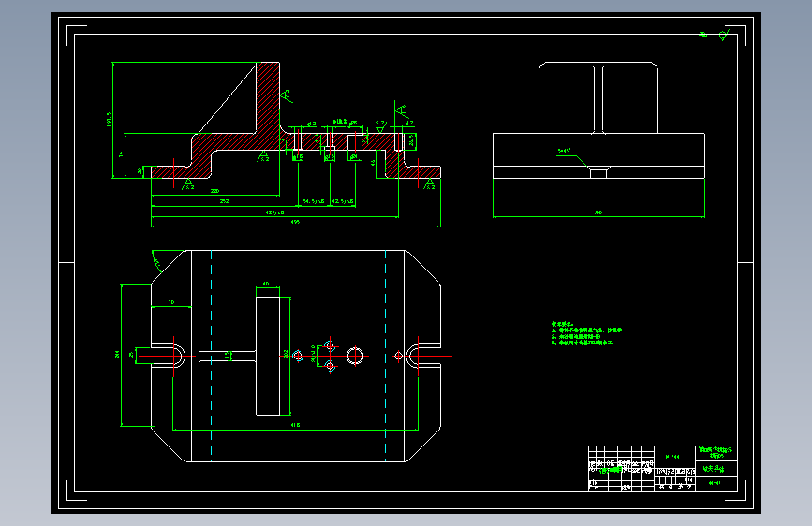Screen dimensions: 812x526
Task: Click the hatched vertical wall in section view
Action: coord(268,98)
